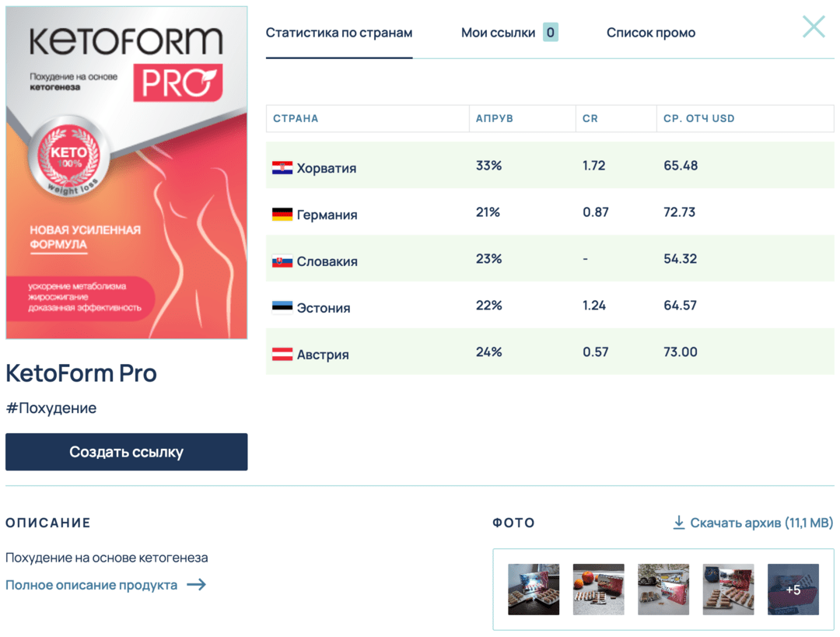Click the CR value 1.24

(594, 306)
